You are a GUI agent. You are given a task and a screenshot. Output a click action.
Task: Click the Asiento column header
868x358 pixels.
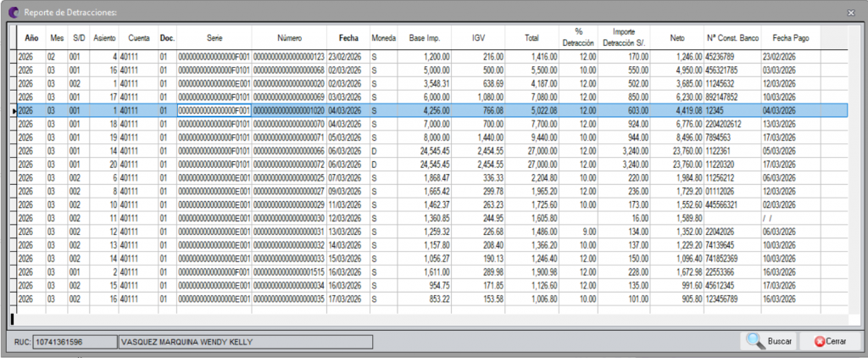104,38
